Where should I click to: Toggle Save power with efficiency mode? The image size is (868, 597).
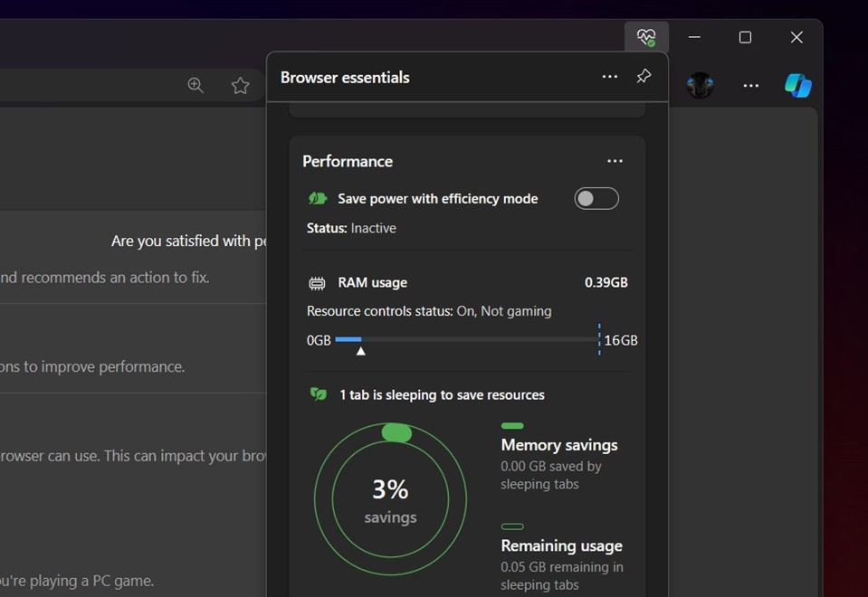point(596,199)
